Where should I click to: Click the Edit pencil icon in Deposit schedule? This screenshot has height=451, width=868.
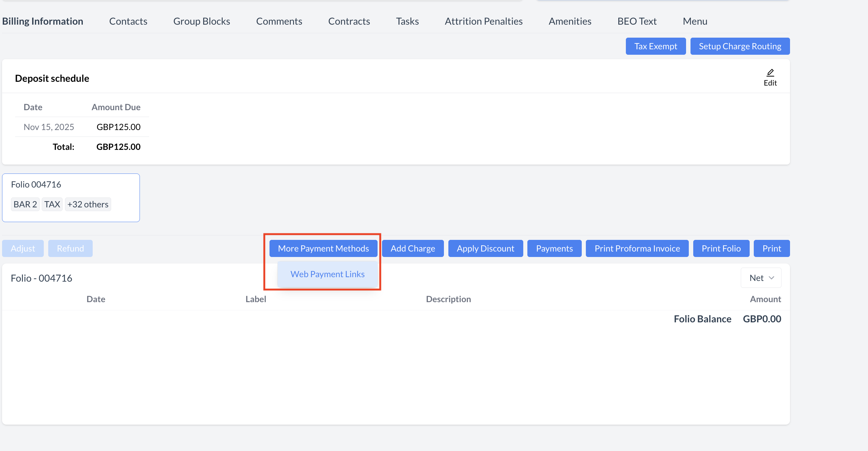(770, 78)
